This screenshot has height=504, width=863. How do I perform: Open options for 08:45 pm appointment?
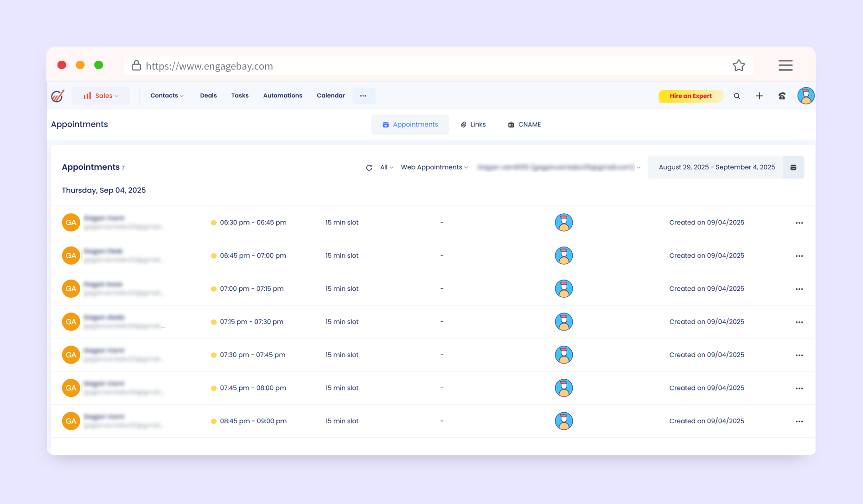click(799, 421)
